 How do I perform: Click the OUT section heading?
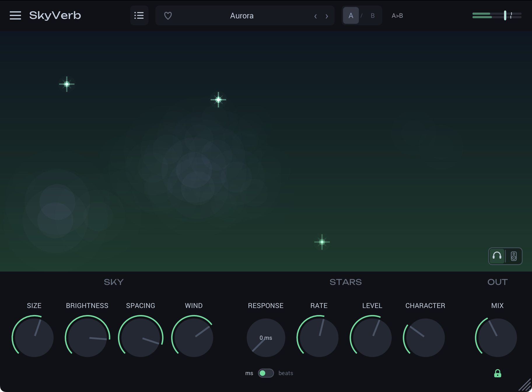click(498, 282)
